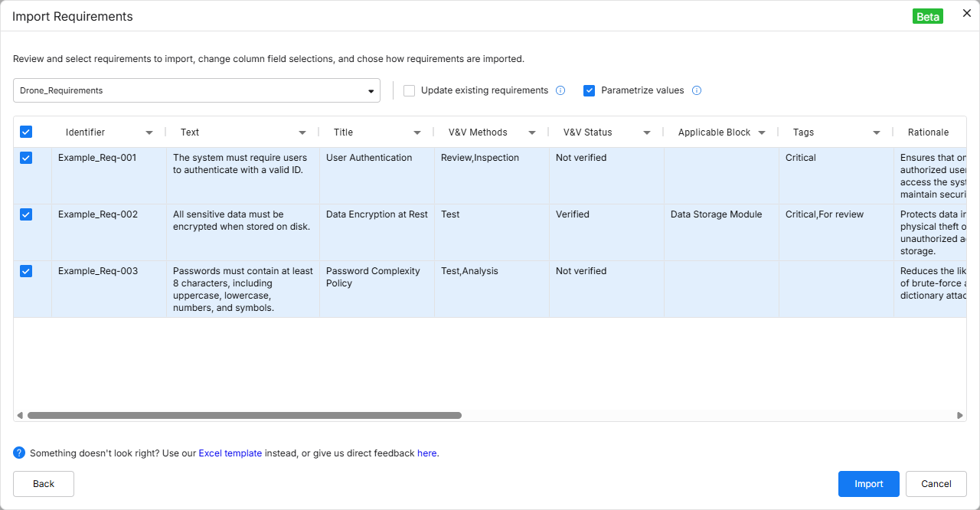Viewport: 980px width, 510px height.
Task: Open the Identifier column field dropdown
Action: click(x=149, y=132)
